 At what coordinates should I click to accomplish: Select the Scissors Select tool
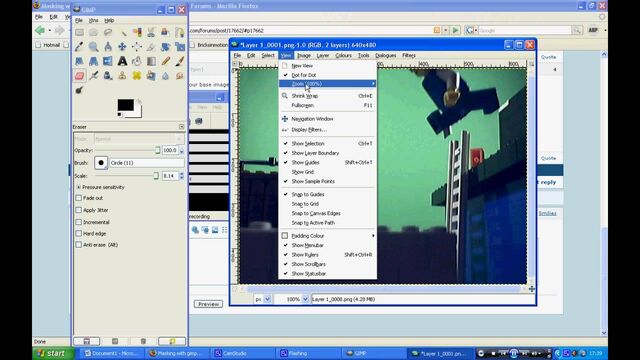151,32
